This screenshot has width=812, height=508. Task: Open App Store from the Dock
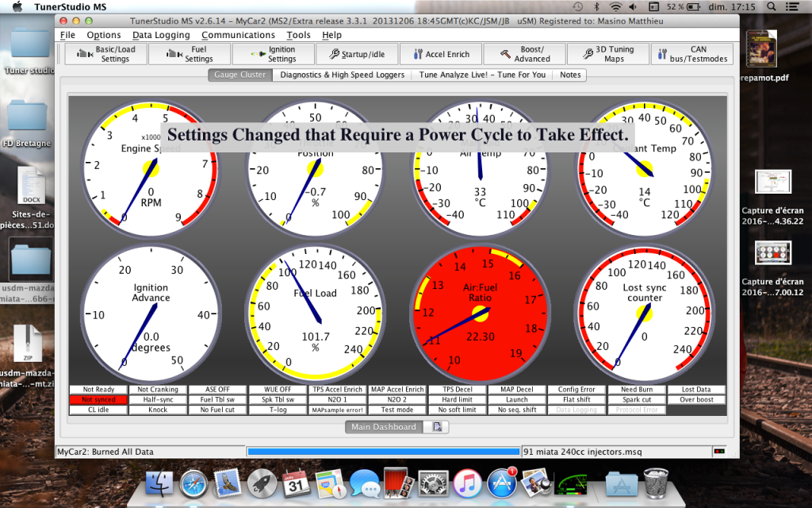coord(501,483)
